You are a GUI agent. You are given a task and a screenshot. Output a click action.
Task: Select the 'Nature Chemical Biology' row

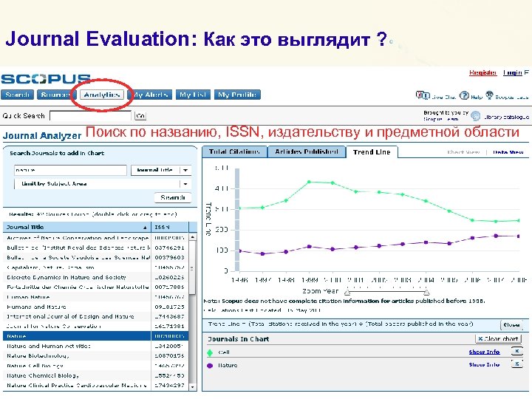pyautogui.click(x=95, y=375)
